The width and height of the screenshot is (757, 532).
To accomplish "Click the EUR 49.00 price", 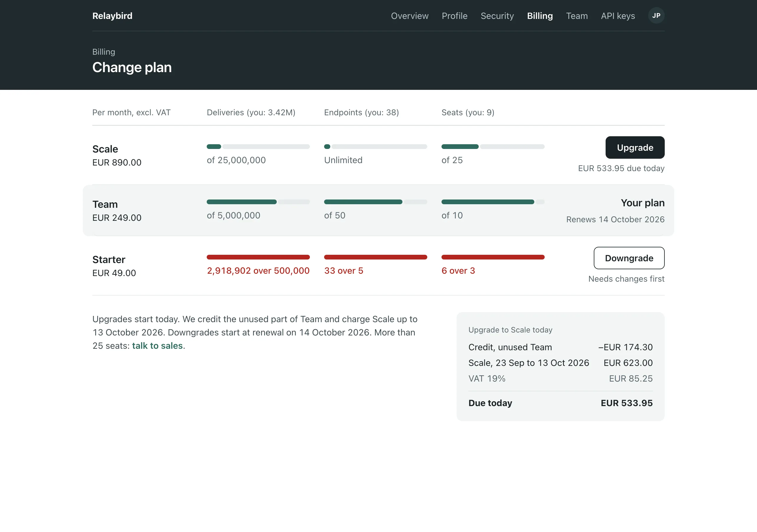I will click(114, 273).
